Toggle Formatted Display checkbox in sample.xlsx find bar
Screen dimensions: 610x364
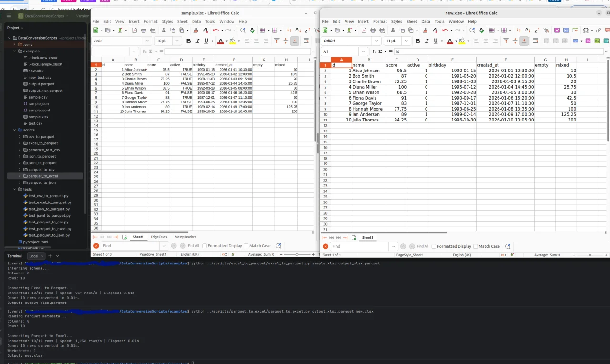(204, 246)
